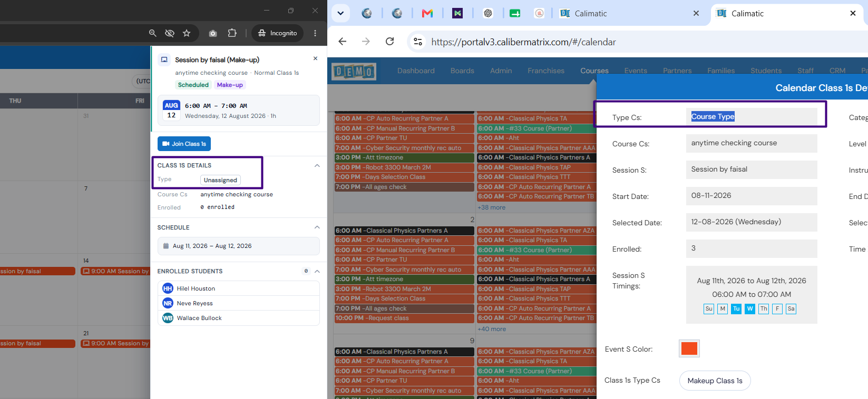Click the Selected Date field 12-08-2026 (Wednesday)

point(752,222)
